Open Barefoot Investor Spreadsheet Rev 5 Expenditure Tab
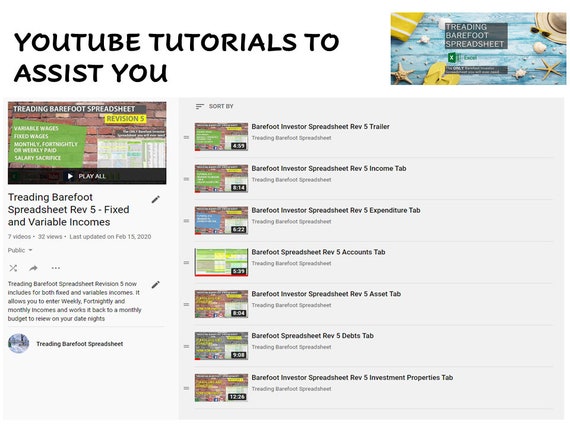 coord(336,210)
